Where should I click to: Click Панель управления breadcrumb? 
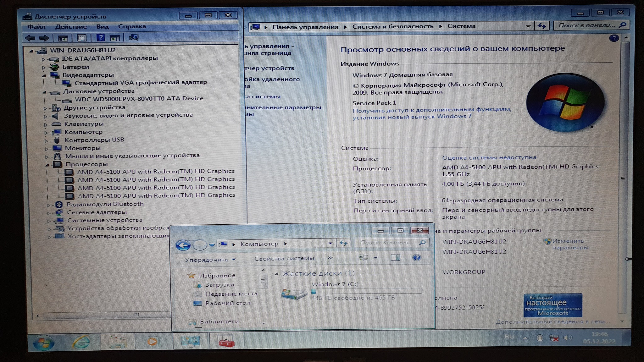[305, 27]
